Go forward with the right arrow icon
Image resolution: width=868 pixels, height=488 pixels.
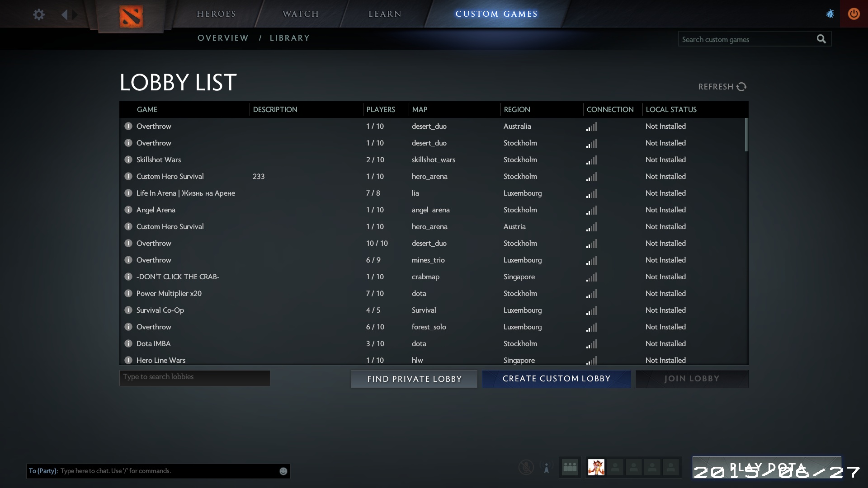(x=75, y=14)
